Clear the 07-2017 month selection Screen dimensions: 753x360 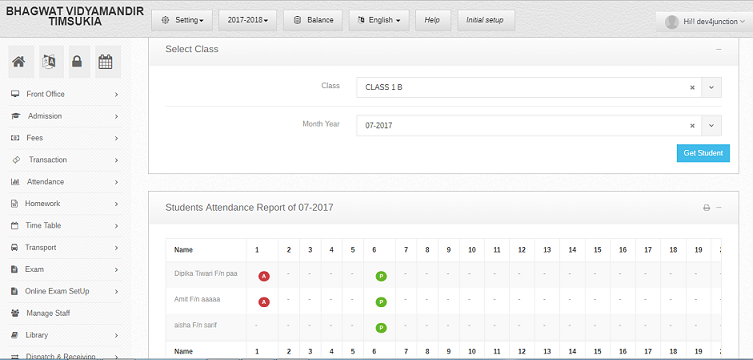pyautogui.click(x=692, y=126)
